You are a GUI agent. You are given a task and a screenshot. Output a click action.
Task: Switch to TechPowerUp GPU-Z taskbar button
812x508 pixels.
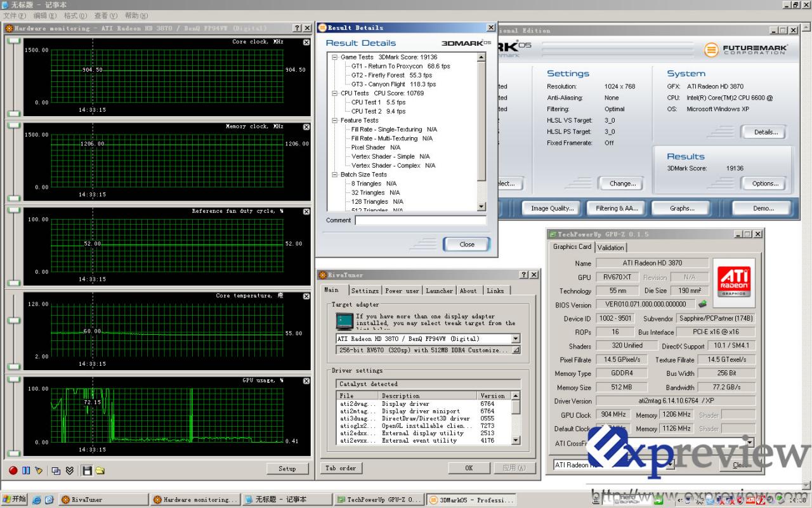click(379, 500)
